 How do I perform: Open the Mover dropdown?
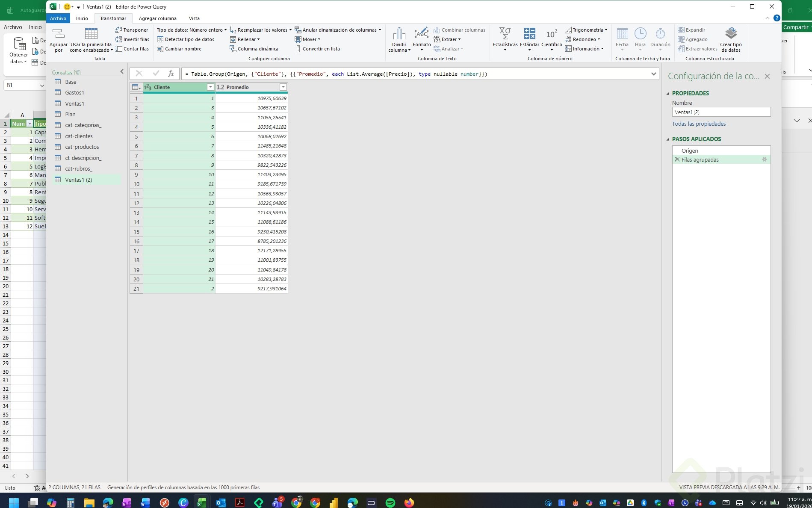(307, 39)
